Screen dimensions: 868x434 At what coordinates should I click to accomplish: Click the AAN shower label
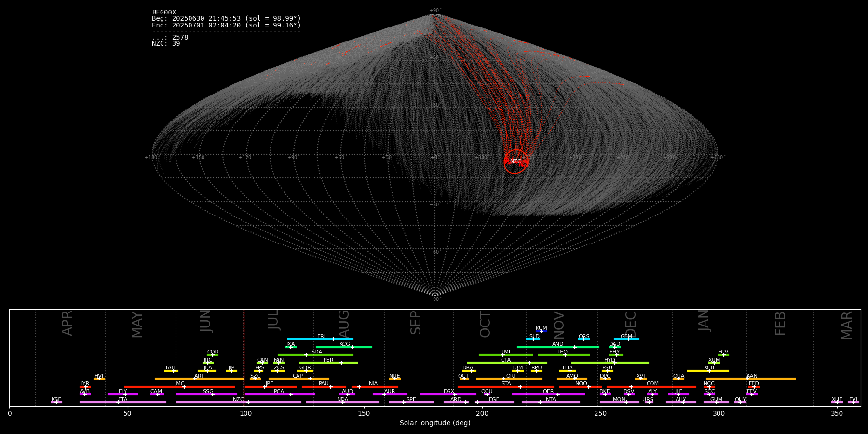(752, 376)
